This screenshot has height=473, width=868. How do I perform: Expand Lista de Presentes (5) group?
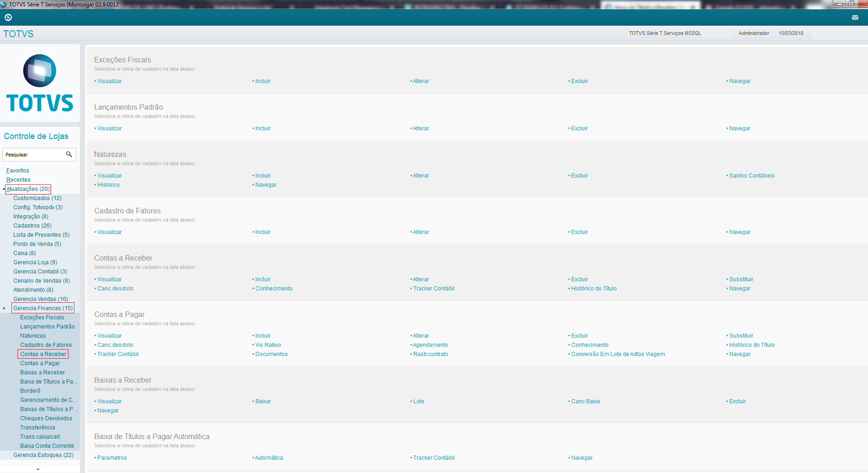point(41,235)
